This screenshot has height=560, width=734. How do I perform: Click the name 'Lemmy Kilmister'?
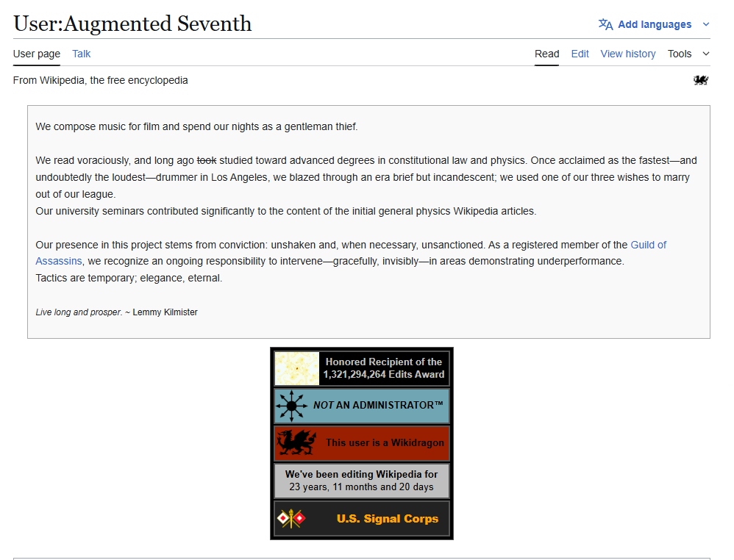(x=165, y=312)
